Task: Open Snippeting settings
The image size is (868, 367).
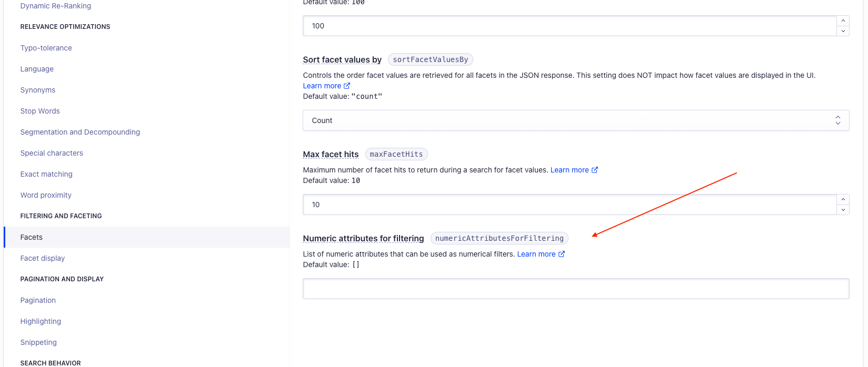Action: point(38,342)
